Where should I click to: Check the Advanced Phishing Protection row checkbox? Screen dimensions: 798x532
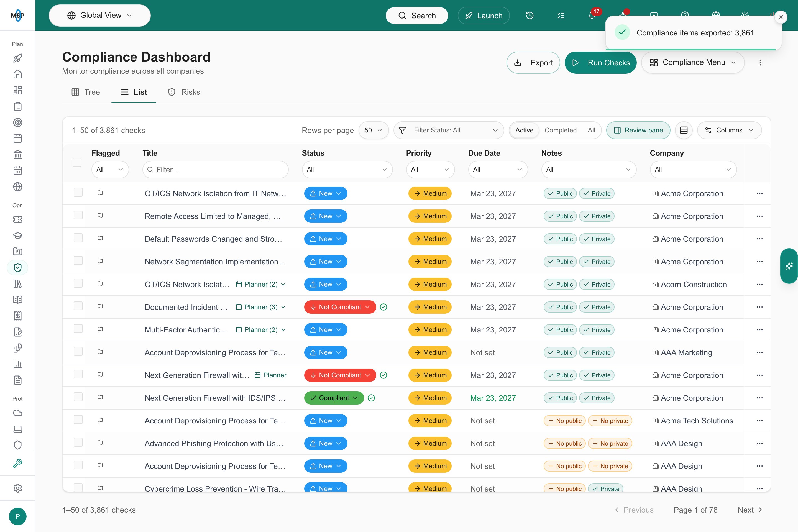[78, 443]
